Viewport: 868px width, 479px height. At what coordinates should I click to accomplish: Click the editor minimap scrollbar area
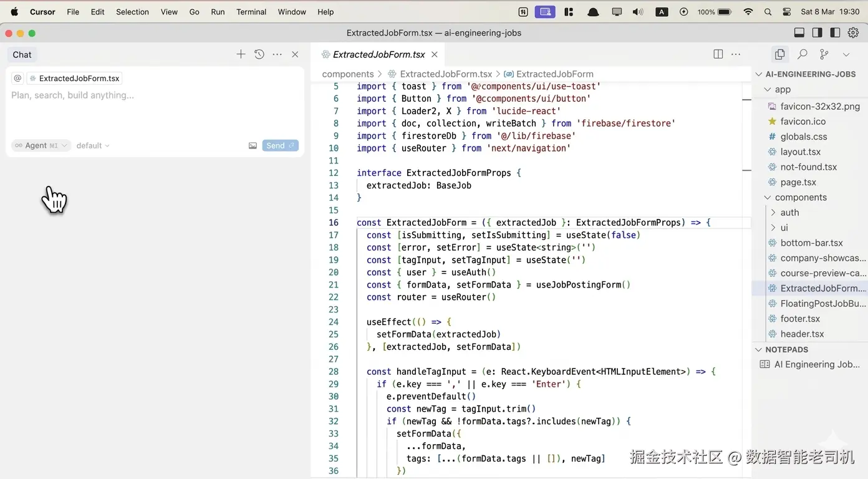746,279
